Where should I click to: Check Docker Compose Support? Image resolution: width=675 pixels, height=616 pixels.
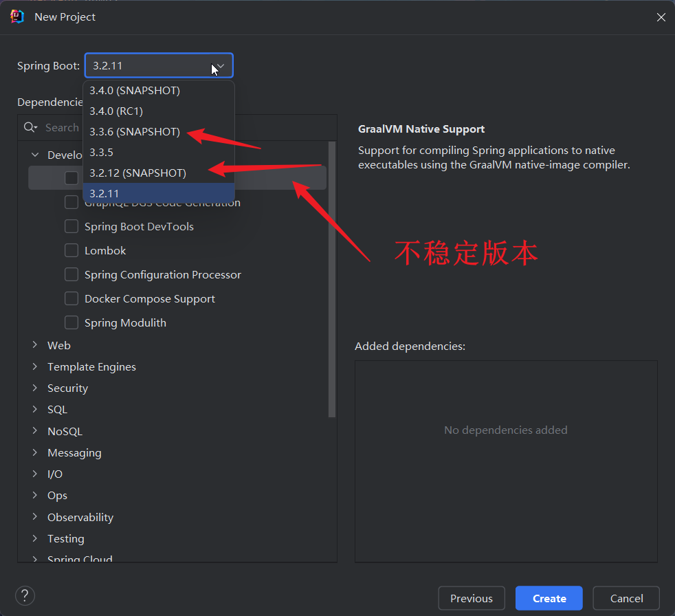pyautogui.click(x=71, y=298)
